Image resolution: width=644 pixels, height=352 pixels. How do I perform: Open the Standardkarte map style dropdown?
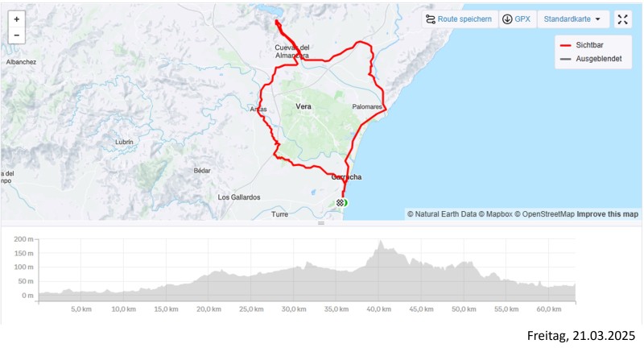pyautogui.click(x=572, y=19)
